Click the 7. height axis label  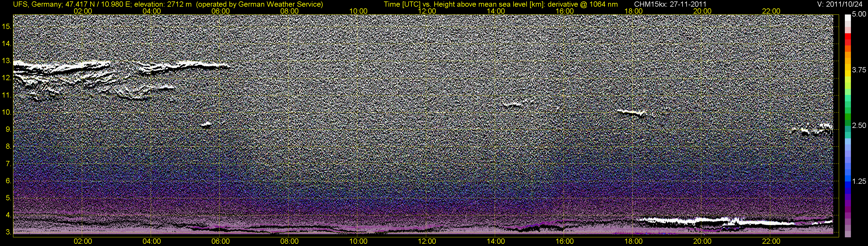[8, 164]
